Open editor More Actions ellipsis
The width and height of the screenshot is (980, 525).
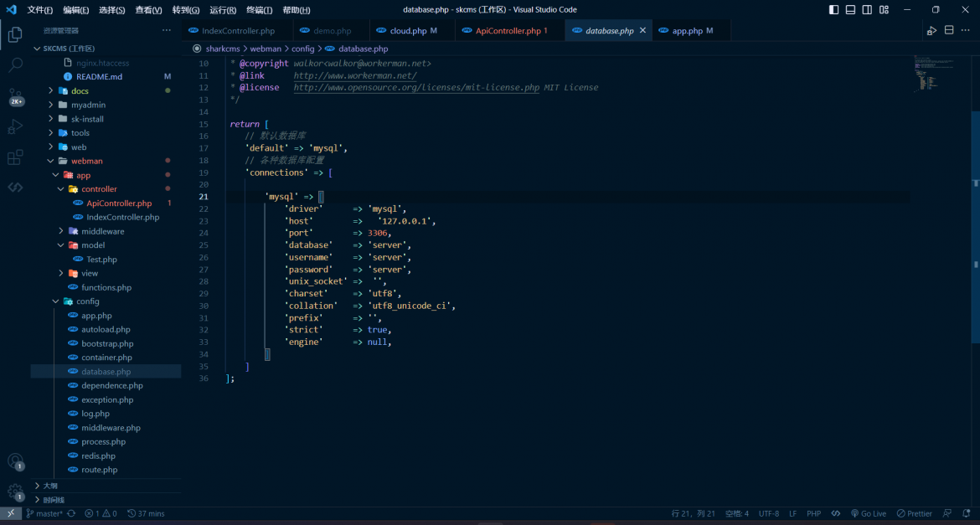click(967, 30)
